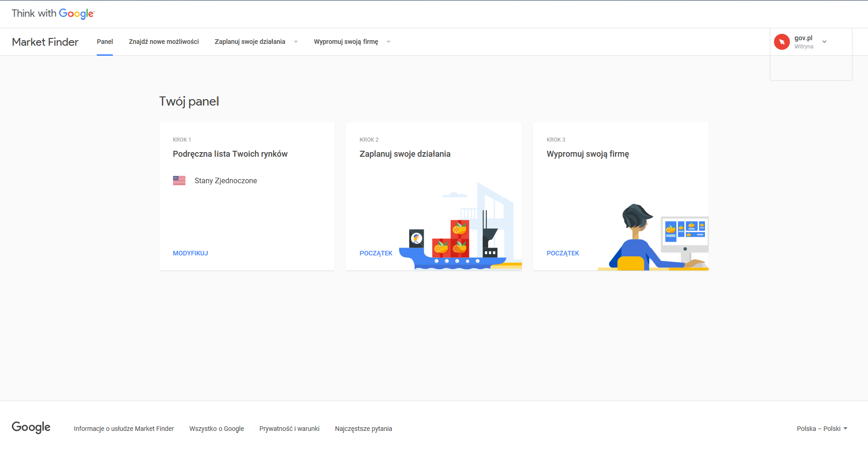
Task: Open the Market Finder home title
Action: [45, 42]
